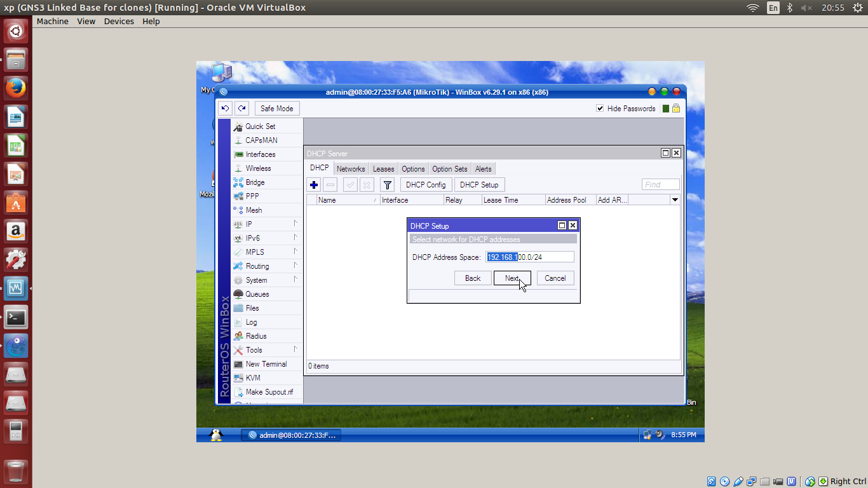Screen dimensions: 868x488
Task: Click Make Supout.rif in the sidebar
Action: pos(267,392)
